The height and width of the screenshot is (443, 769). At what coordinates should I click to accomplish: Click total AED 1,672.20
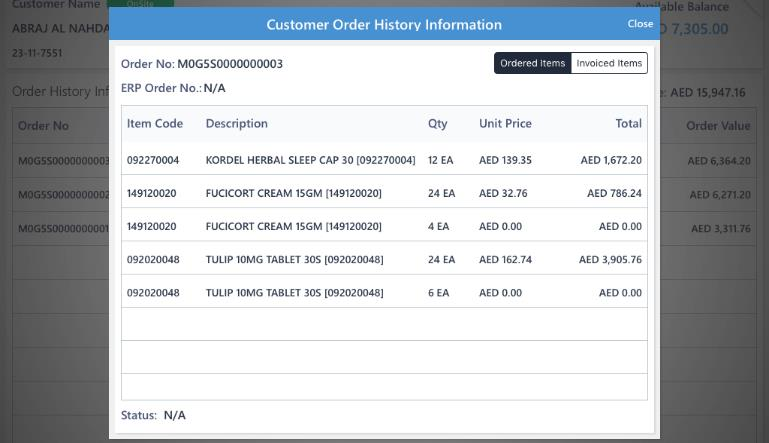coord(611,160)
